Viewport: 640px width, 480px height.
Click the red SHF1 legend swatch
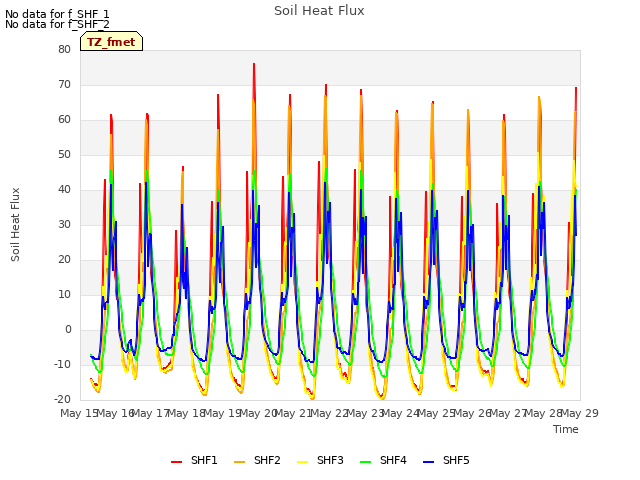pyautogui.click(x=176, y=461)
